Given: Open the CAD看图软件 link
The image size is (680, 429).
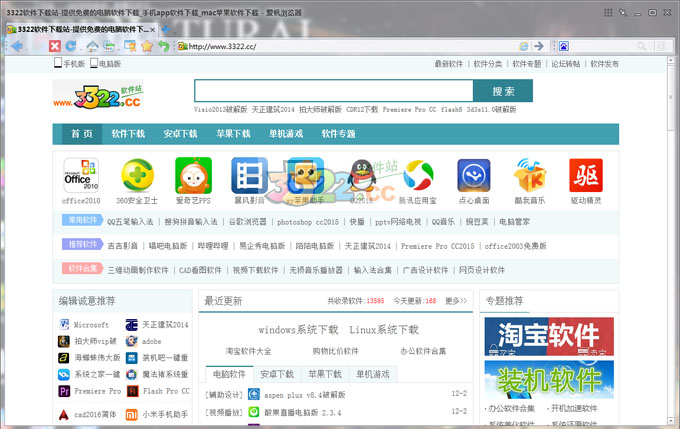Looking at the screenshot, I should pyautogui.click(x=200, y=270).
